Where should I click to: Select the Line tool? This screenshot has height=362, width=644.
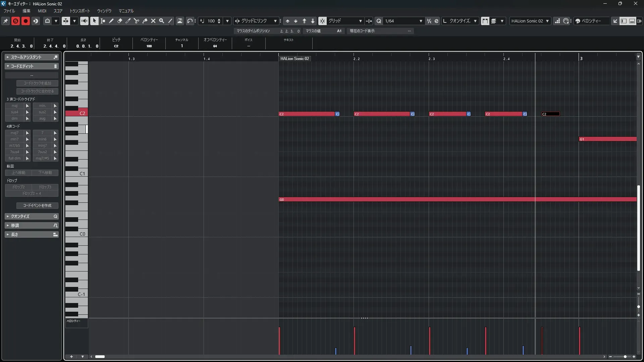[x=170, y=21]
